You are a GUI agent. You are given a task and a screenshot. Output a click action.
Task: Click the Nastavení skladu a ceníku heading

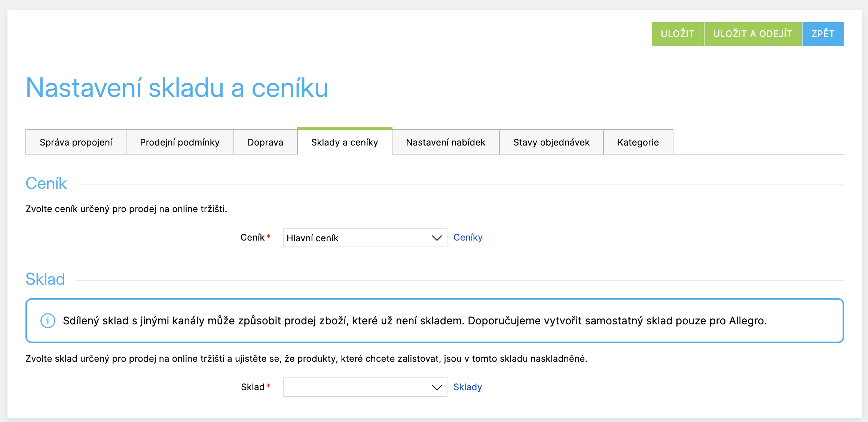(x=177, y=88)
